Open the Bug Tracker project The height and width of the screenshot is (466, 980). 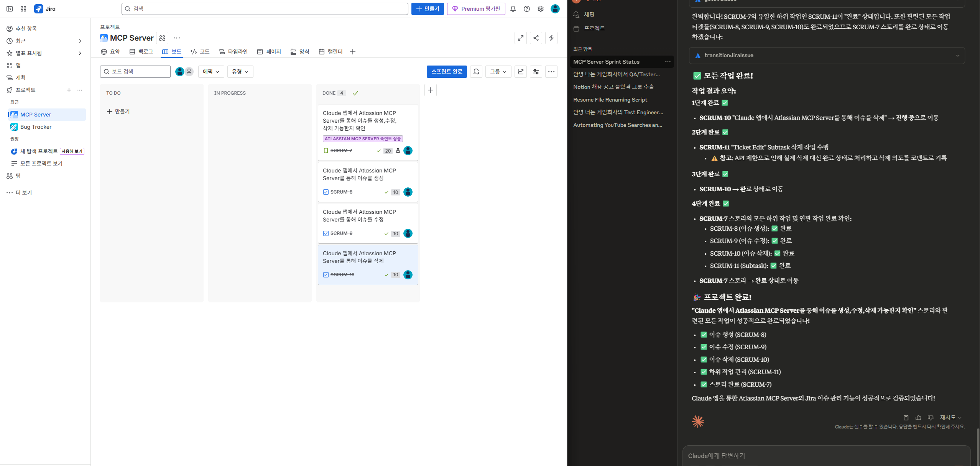(47, 127)
